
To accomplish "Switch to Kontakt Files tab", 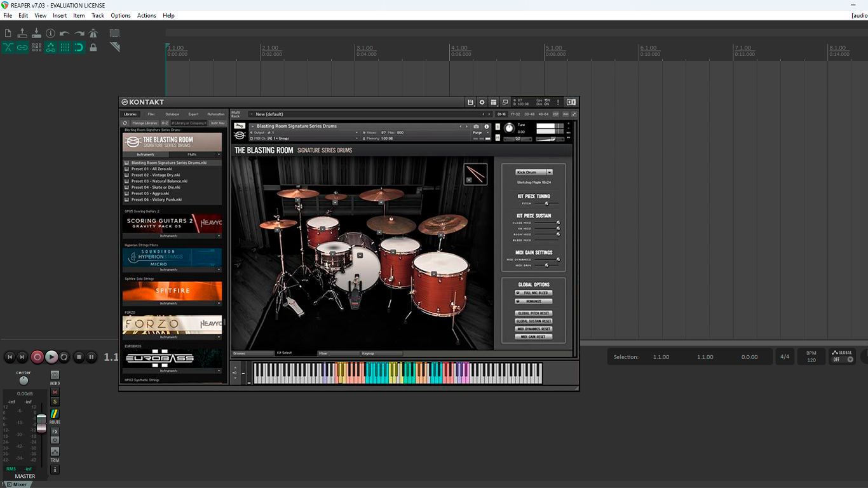I will (151, 114).
